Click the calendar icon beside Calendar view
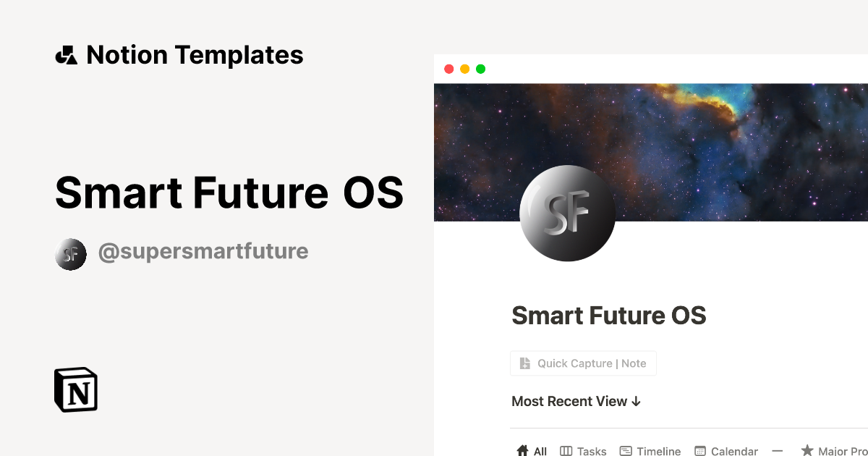 click(699, 451)
